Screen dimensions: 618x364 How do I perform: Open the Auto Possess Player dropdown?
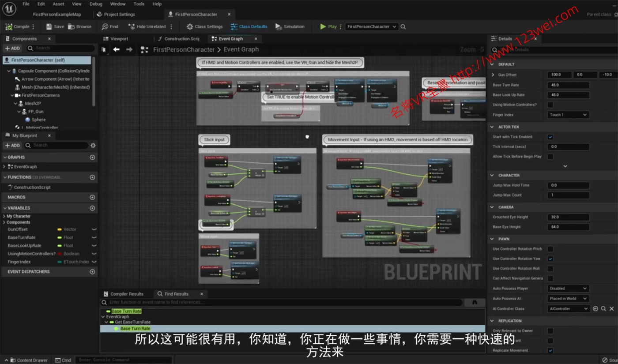568,289
